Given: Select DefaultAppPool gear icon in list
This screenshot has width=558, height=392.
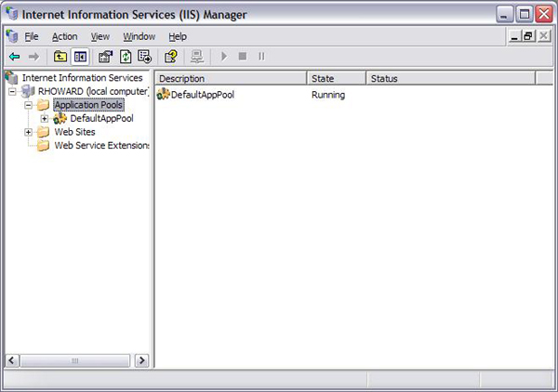Looking at the screenshot, I should tap(163, 94).
